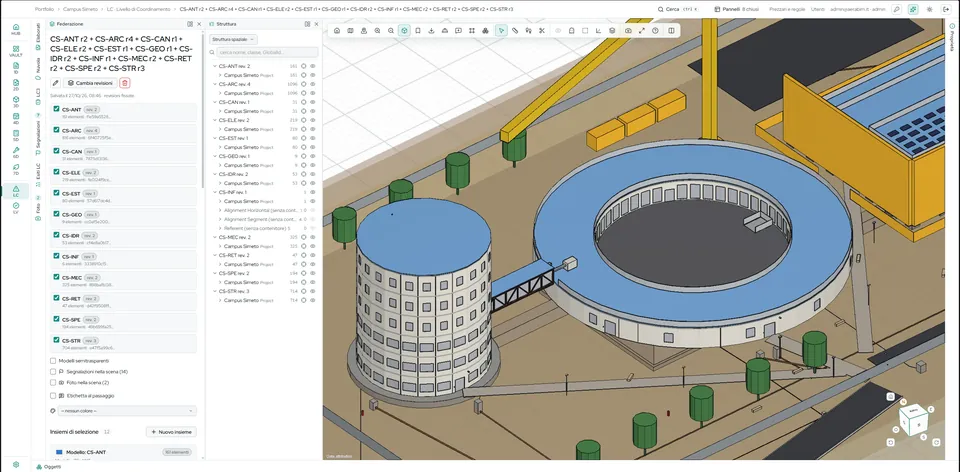Screen dimensions: 960x472
Task: Enable Modelli semitrasparenti checkbox
Action: pos(53,361)
